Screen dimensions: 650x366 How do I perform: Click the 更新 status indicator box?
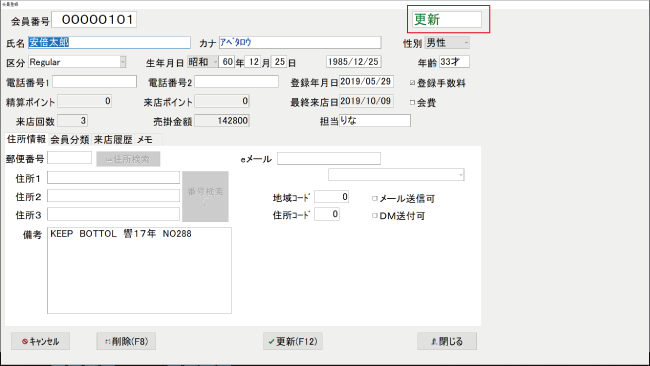(447, 19)
